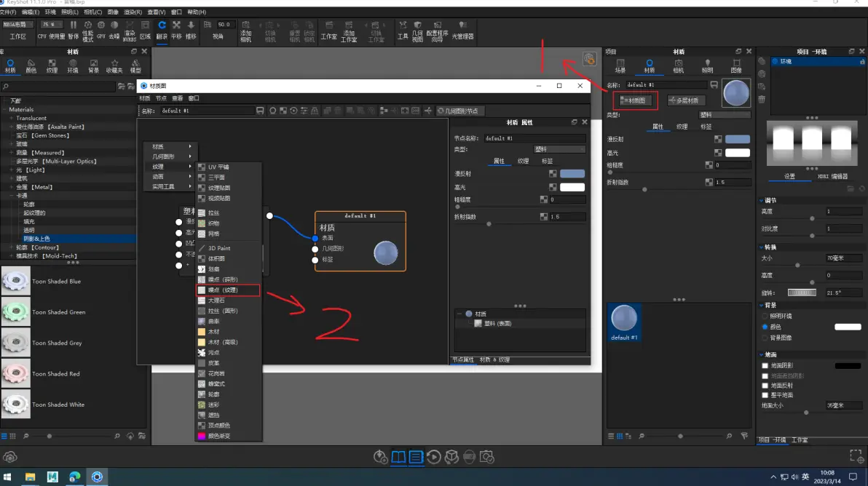Toggle diffuse texture checker in Material Graph properties
This screenshot has width=868, height=486.
coord(553,174)
